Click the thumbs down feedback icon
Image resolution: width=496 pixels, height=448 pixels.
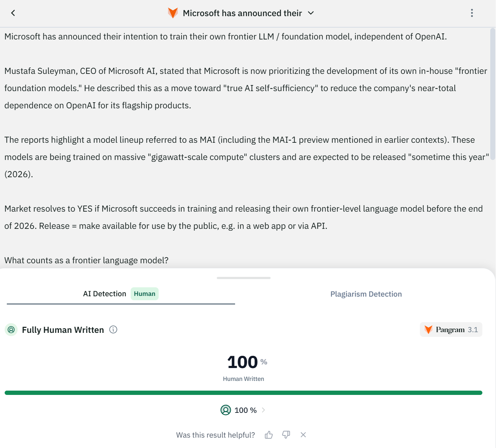pyautogui.click(x=286, y=435)
